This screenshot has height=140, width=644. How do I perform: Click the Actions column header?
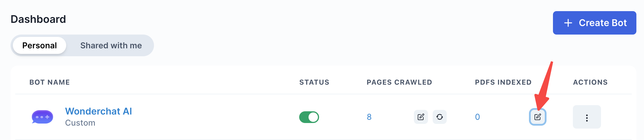(x=590, y=82)
